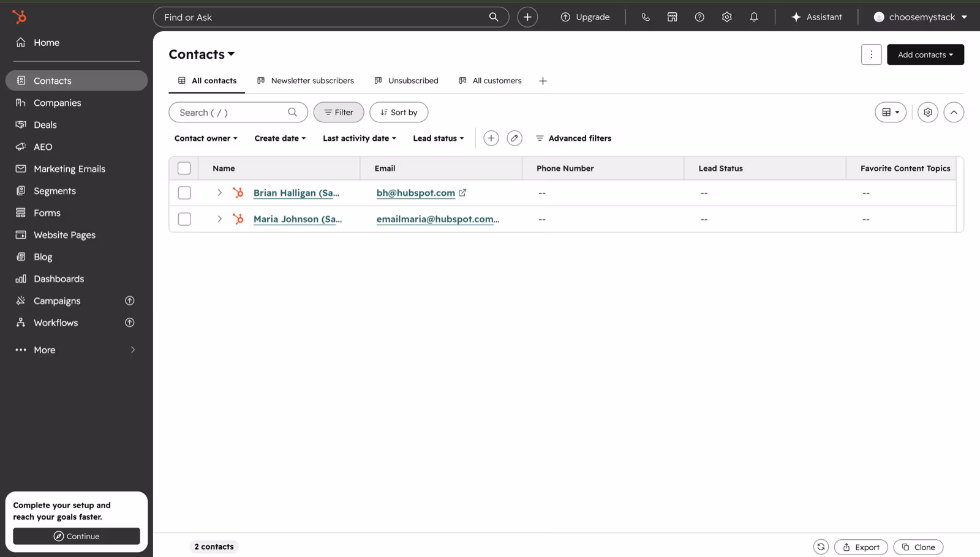
Task: Open the Add contacts dropdown
Action: pos(925,54)
